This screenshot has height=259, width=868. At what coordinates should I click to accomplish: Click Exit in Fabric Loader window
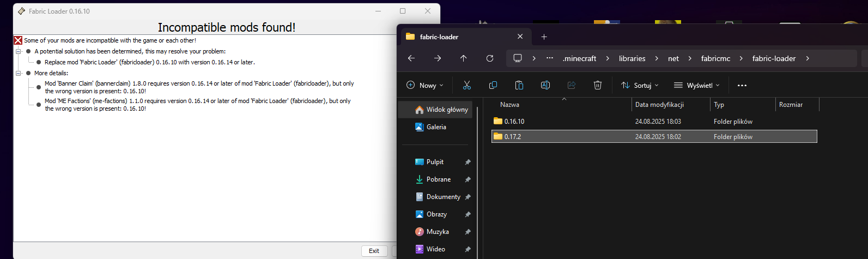[x=374, y=251]
